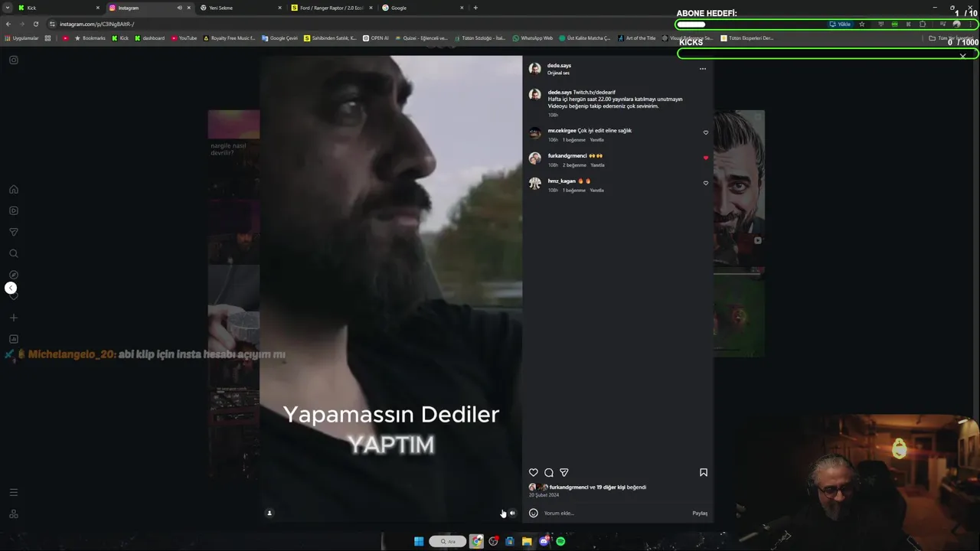The height and width of the screenshot is (551, 980).
Task: Show tagged people icon on the video
Action: click(269, 513)
